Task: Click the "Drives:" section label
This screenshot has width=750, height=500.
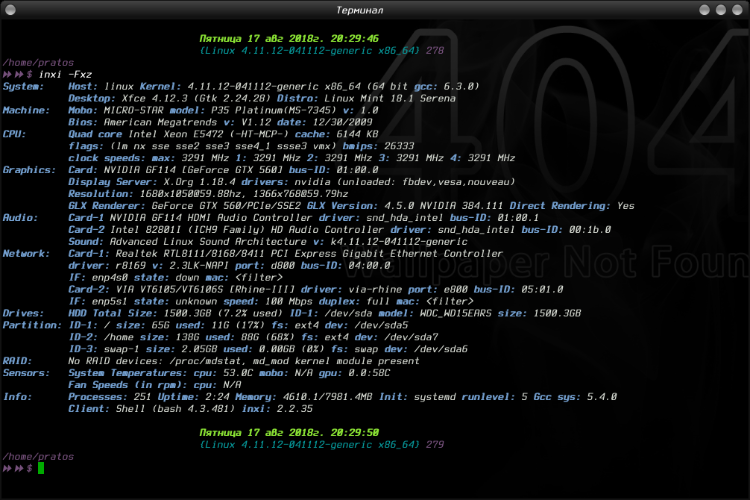Action: 22,313
